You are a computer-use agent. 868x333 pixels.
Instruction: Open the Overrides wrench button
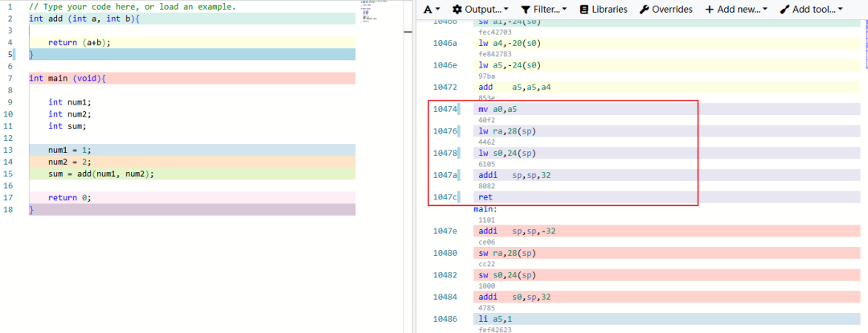[x=665, y=10]
